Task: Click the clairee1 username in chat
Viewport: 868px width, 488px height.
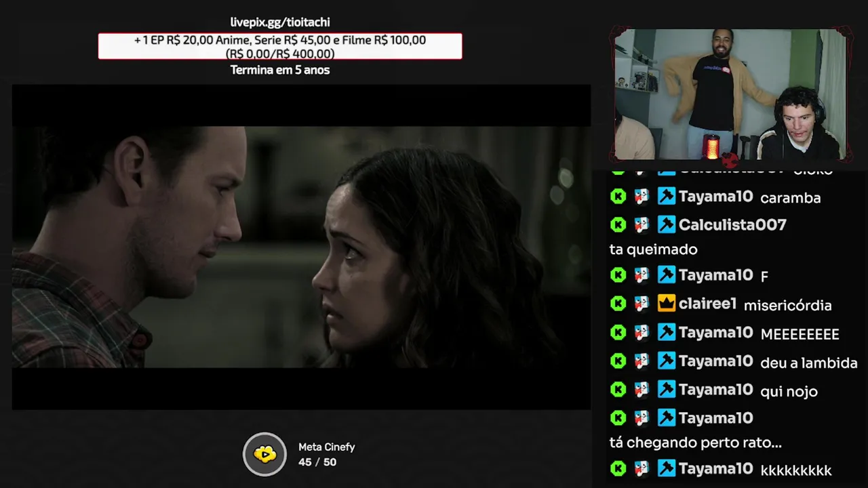Action: pos(707,304)
